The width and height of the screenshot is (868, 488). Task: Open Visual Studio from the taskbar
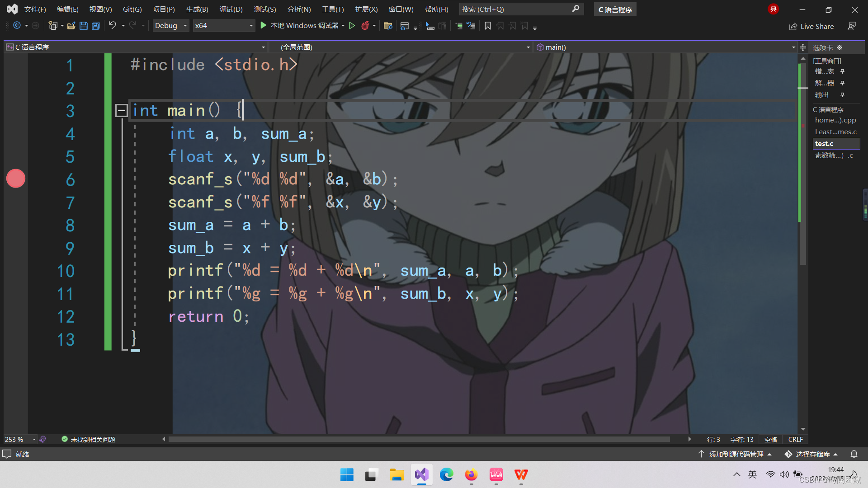point(421,474)
